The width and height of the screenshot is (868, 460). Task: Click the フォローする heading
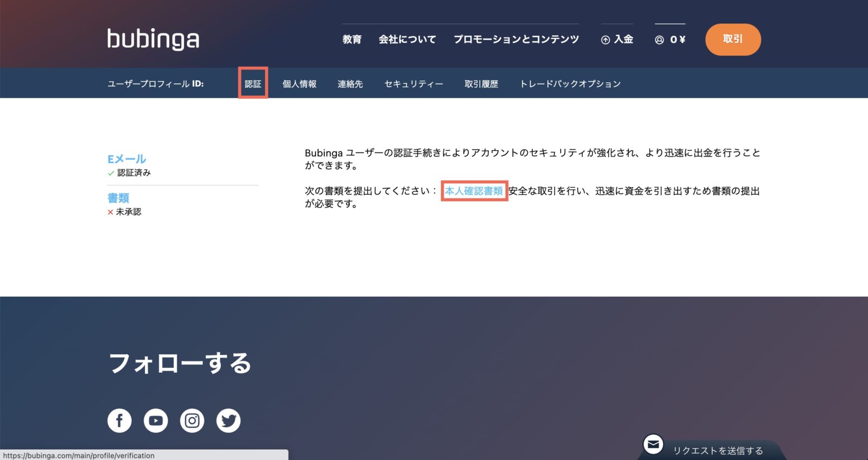point(180,363)
